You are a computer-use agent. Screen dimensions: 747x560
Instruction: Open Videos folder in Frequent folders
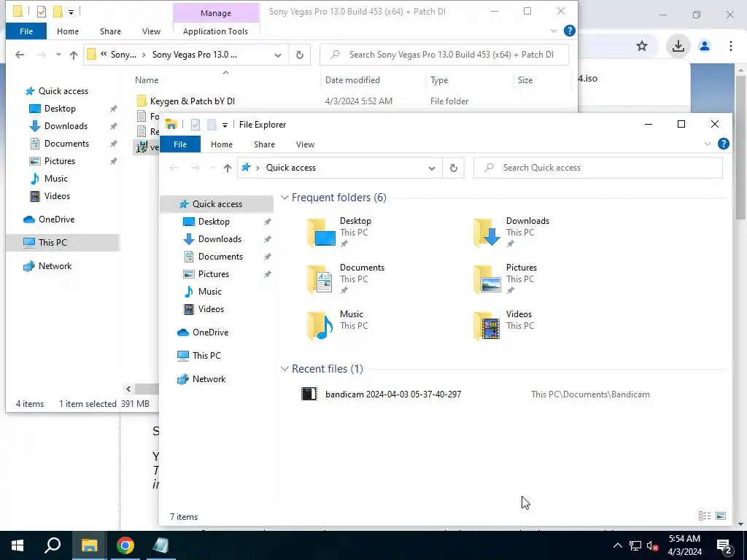503,325
